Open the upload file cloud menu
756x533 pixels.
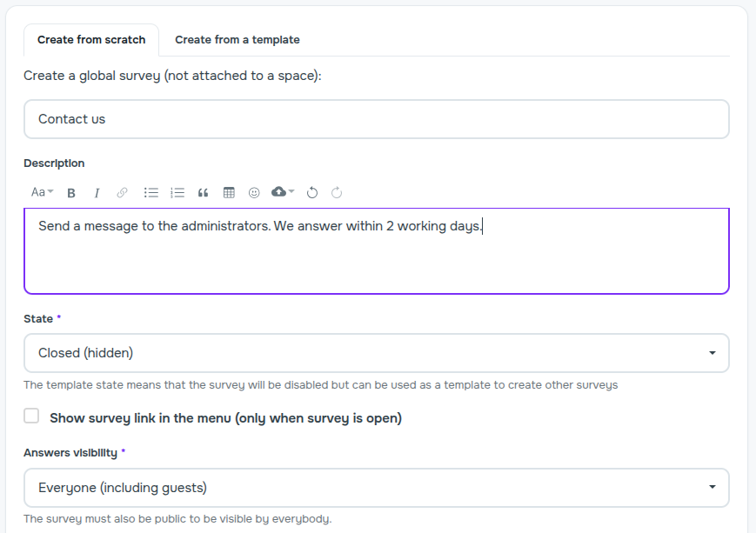283,192
